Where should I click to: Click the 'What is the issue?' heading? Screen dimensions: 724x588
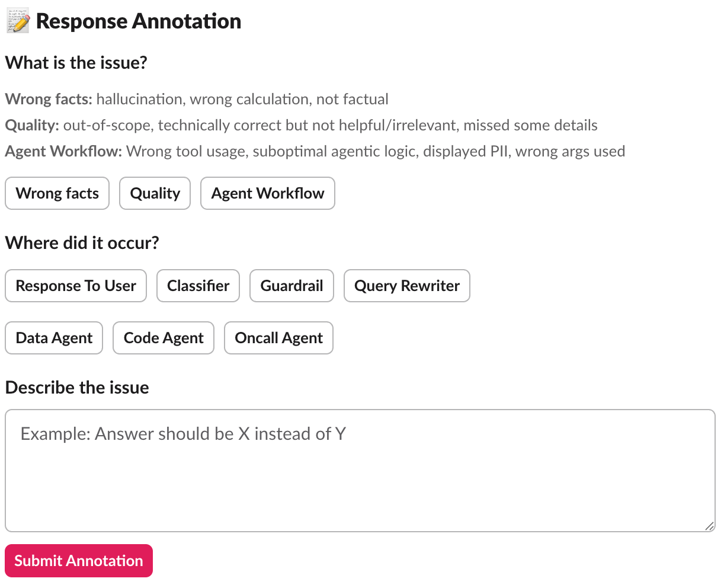[x=76, y=63]
